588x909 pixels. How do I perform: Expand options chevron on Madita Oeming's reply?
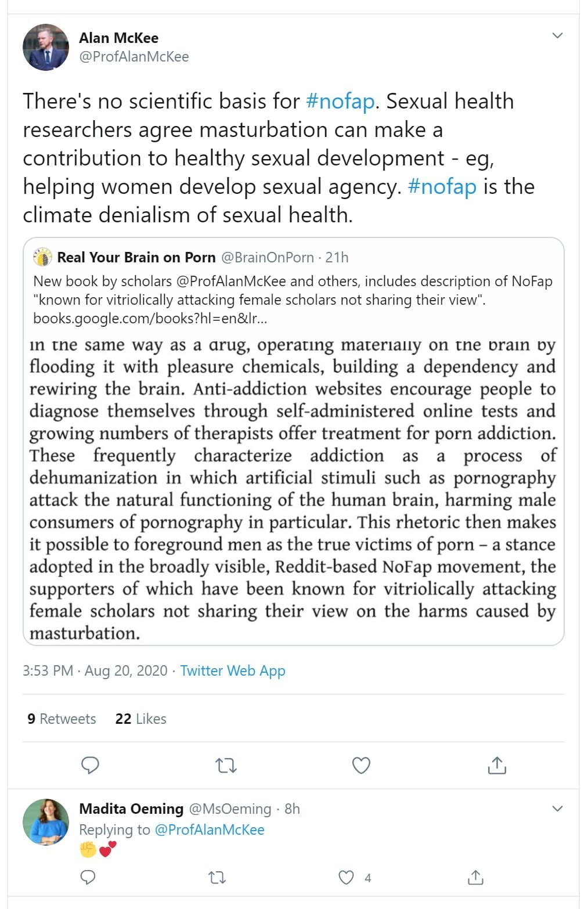coord(557,809)
